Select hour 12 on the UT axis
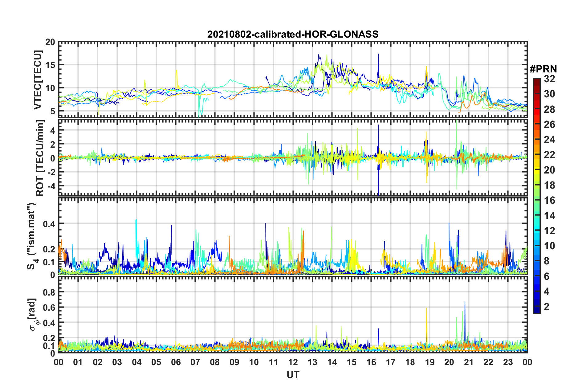Image resolution: width=586 pixels, height=392 pixels. [293, 362]
